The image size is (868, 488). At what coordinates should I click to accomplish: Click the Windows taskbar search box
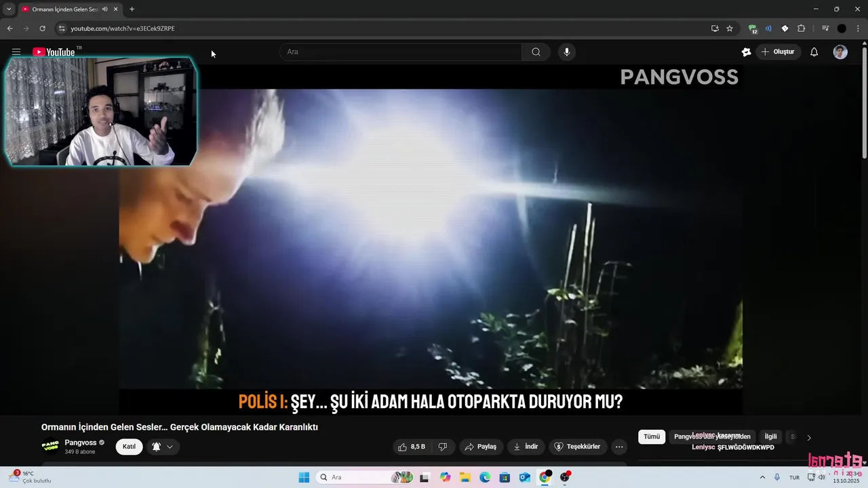366,477
